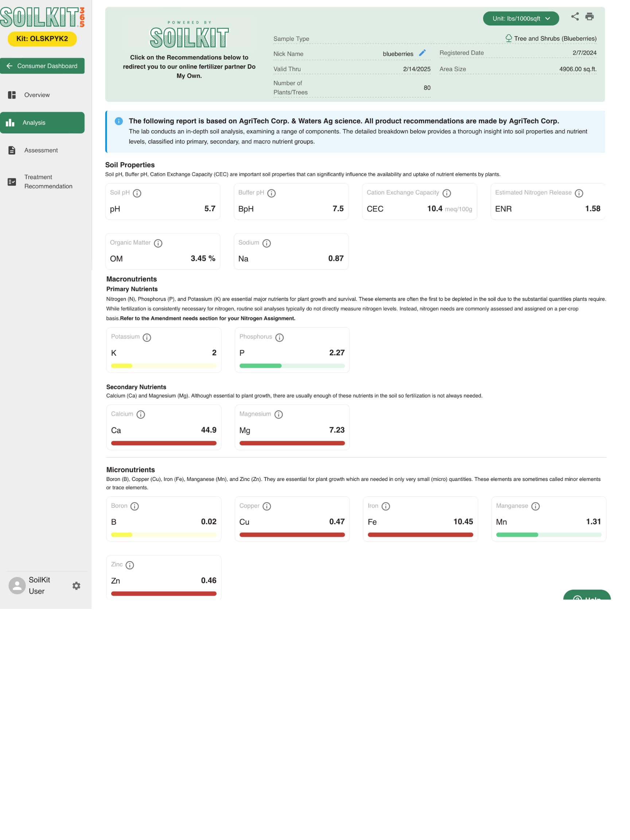
Task: Show info for Estimated Nitrogen Release
Action: click(579, 193)
